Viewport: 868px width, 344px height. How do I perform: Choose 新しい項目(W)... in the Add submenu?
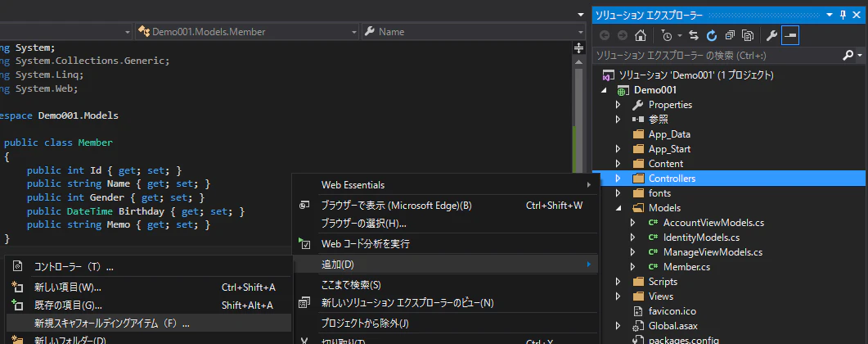[148, 287]
